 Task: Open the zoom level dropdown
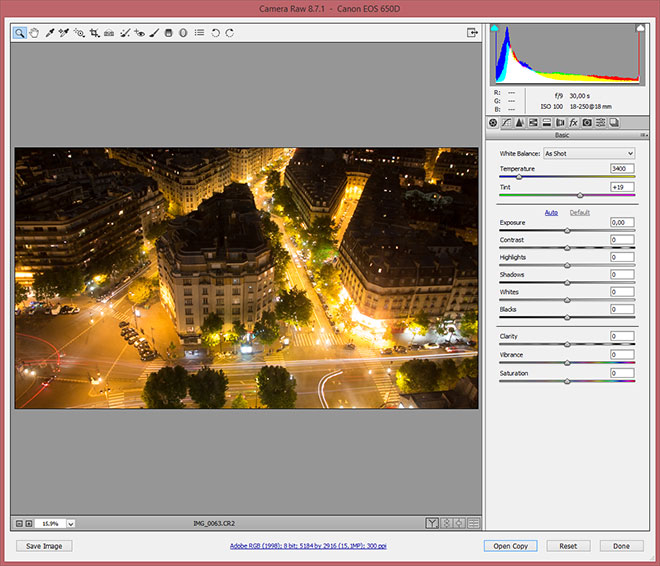71,523
